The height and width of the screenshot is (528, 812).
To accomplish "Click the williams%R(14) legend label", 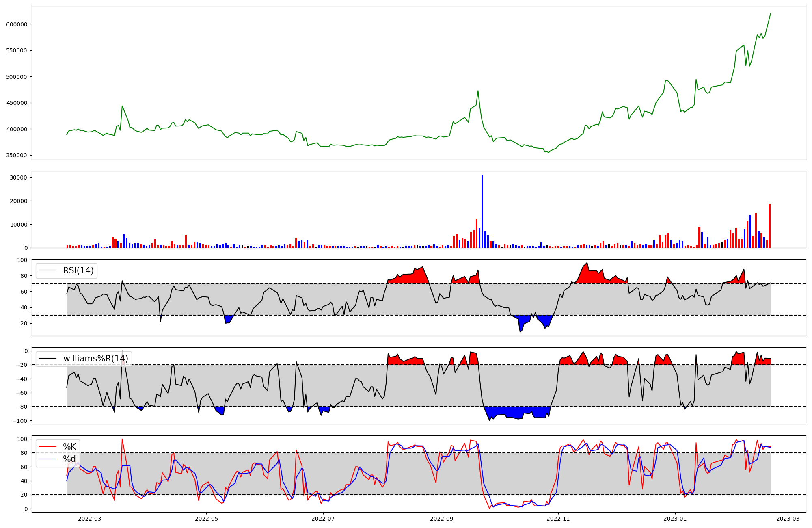I will click(x=95, y=359).
